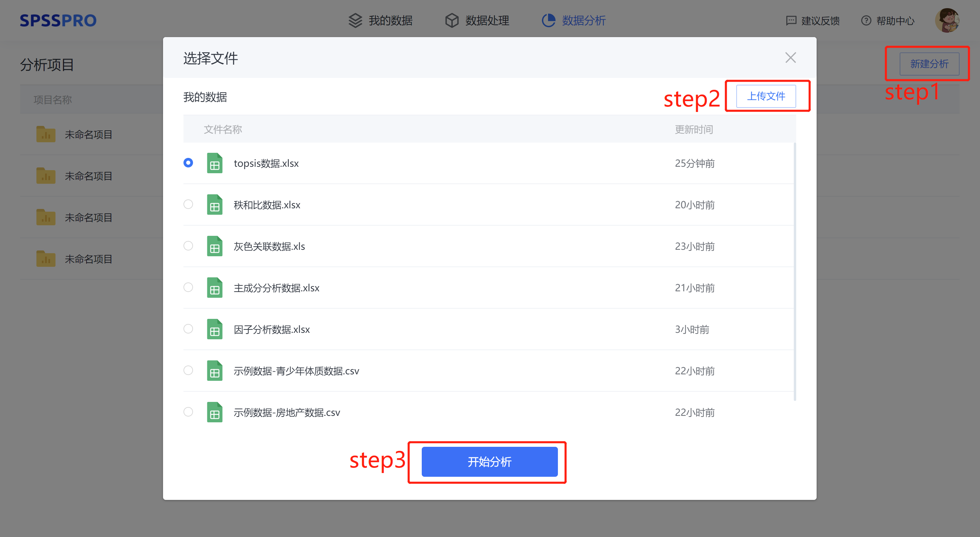Click the 因子分析数据.xlsx spreadsheet icon

coord(214,329)
